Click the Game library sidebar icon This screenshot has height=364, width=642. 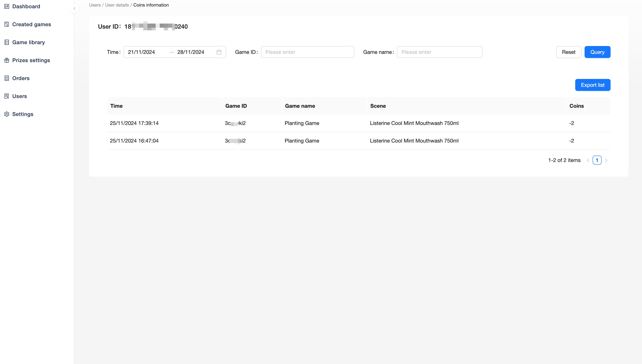click(x=7, y=42)
